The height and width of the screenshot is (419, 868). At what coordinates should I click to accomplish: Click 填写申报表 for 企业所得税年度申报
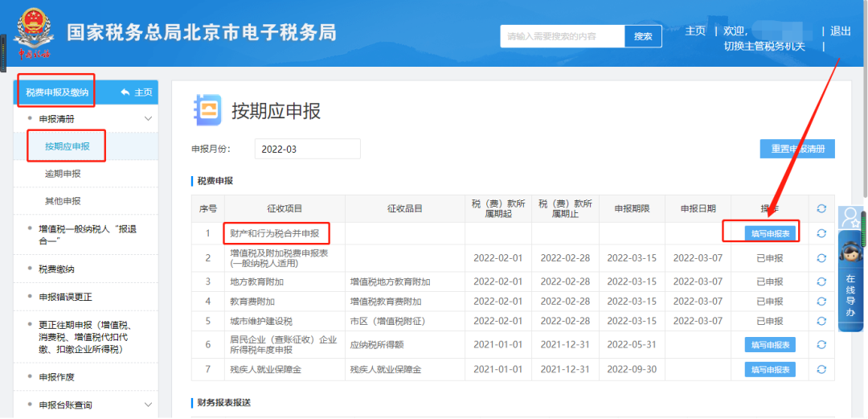[x=770, y=345]
